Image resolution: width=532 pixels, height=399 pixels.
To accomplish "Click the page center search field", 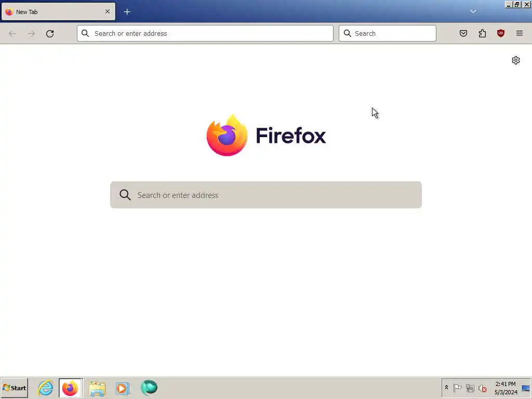I will [265, 195].
